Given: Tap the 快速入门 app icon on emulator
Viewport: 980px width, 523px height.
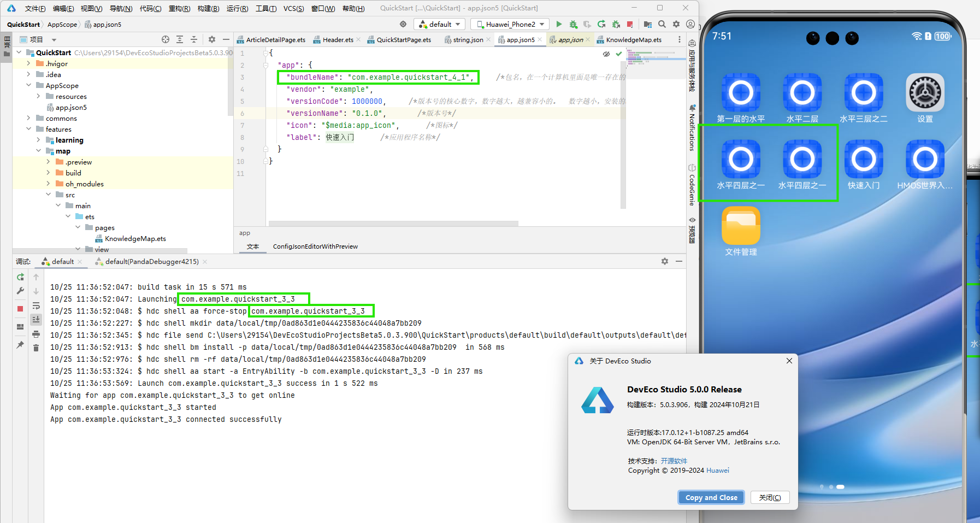Looking at the screenshot, I should pyautogui.click(x=864, y=159).
